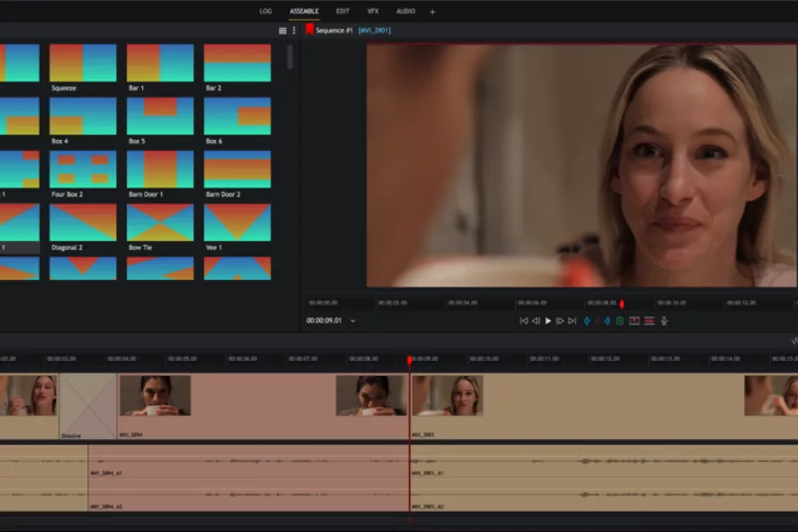Click the blonde woman thumbnail starting MVI_3901

448,395
